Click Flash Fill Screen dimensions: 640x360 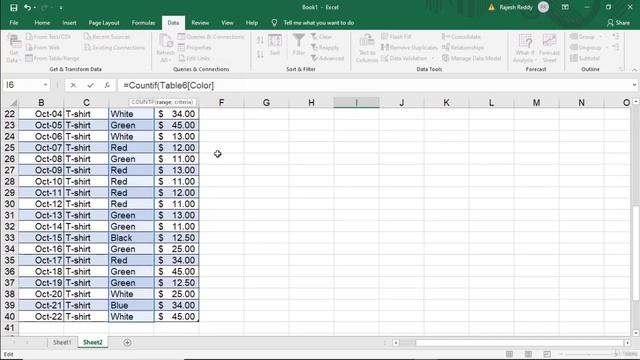pyautogui.click(x=396, y=37)
